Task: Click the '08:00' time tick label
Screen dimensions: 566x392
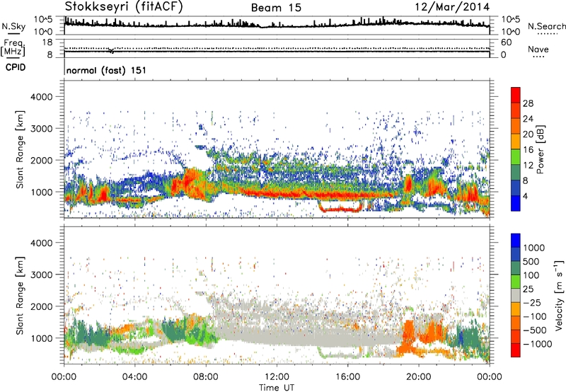Action: [x=206, y=377]
